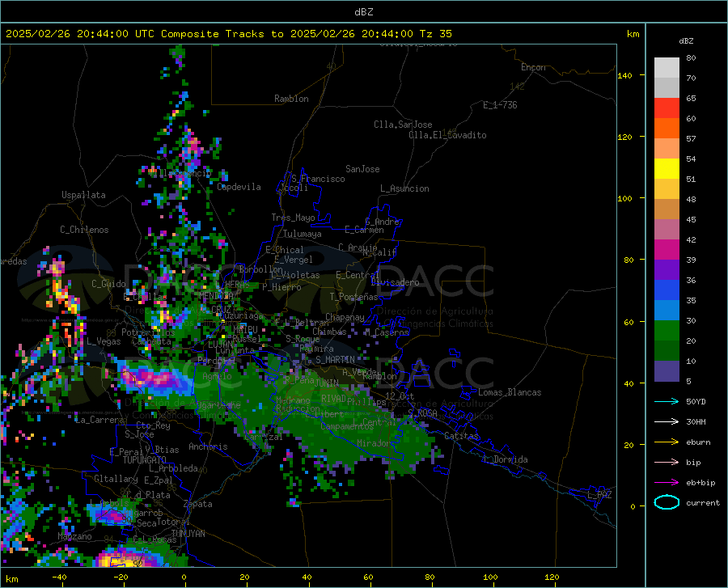Pick the dark orange swatch between 60 and 57
728x588 pixels.
667,129
